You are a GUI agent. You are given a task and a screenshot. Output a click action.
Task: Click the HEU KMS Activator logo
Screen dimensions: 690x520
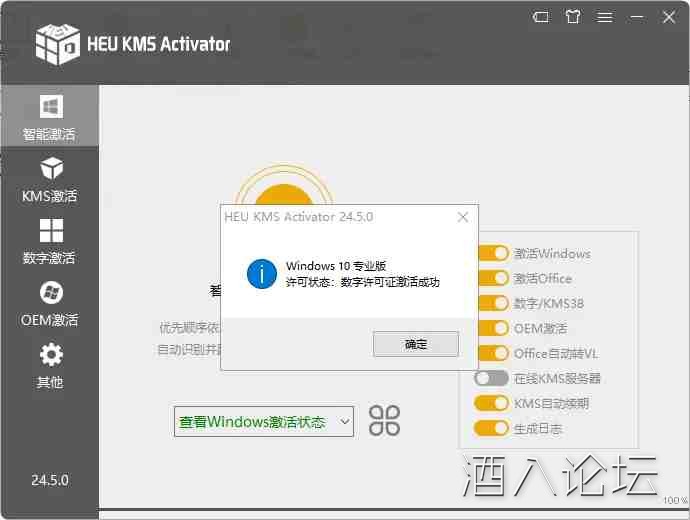point(57,43)
